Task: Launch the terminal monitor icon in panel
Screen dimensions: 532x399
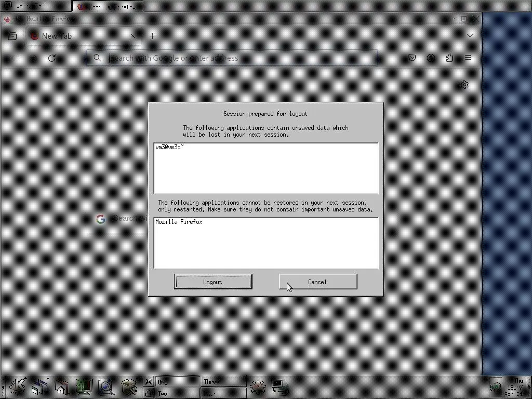Action: pyautogui.click(x=280, y=387)
